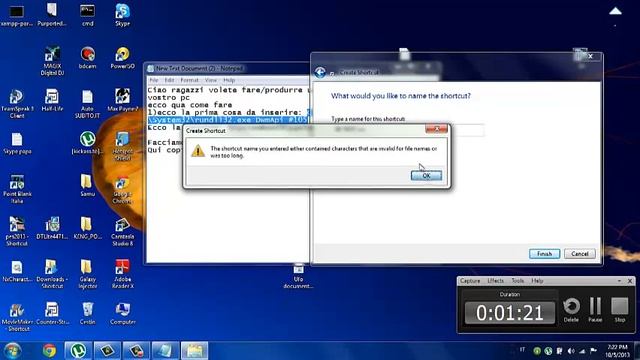This screenshot has height=360, width=640.
Task: Click the IT language indicator
Action: [x=522, y=350]
